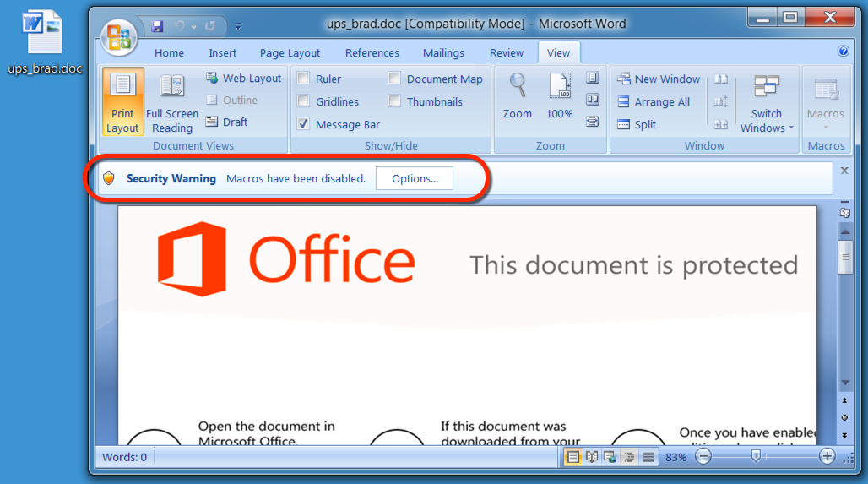Click vertical scrollbar down arrow

pos(844,383)
